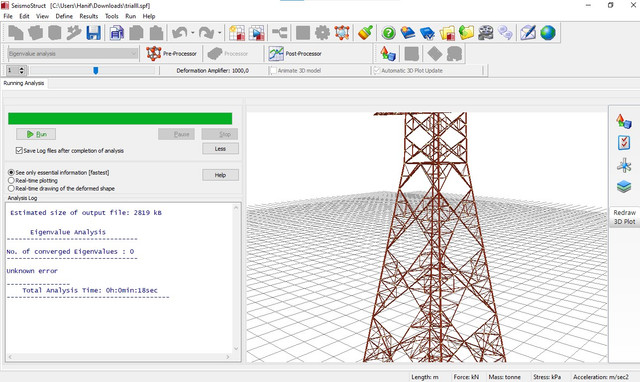Click the checklist icon in right side panel
640x382 pixels.
[x=624, y=143]
